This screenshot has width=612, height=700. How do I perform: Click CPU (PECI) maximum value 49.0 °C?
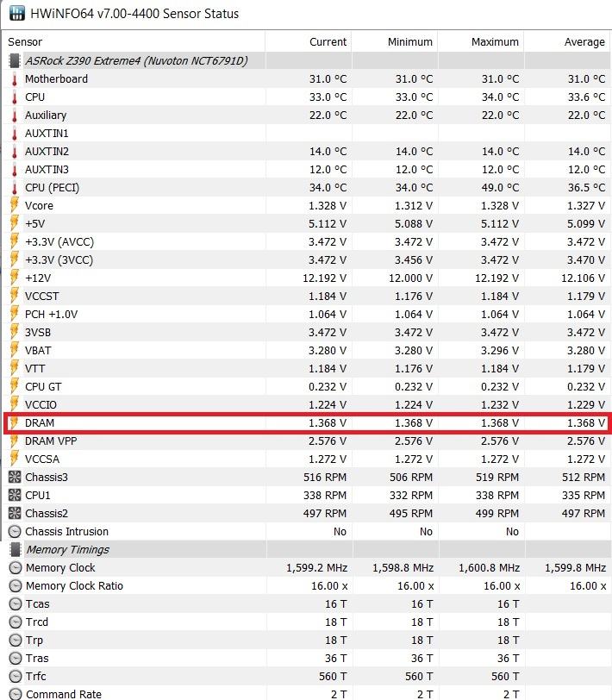pos(500,188)
